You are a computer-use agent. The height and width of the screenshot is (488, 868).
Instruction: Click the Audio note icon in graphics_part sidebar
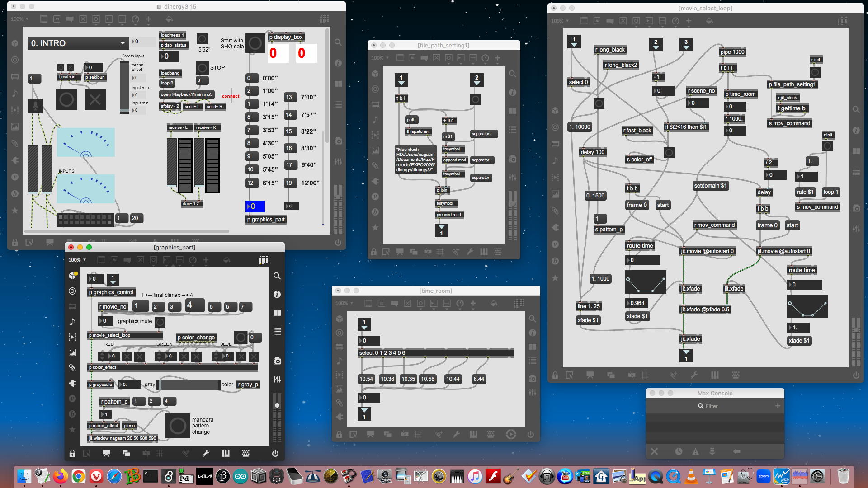click(x=72, y=322)
